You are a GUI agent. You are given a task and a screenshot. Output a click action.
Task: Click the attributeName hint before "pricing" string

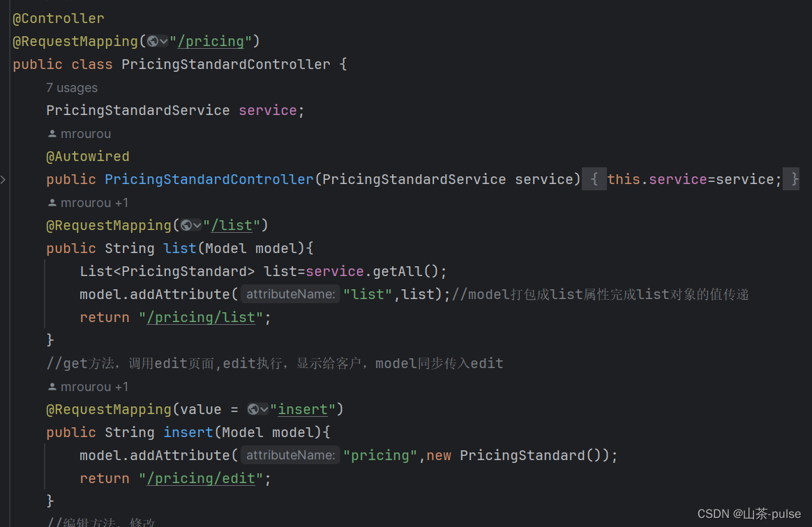290,455
